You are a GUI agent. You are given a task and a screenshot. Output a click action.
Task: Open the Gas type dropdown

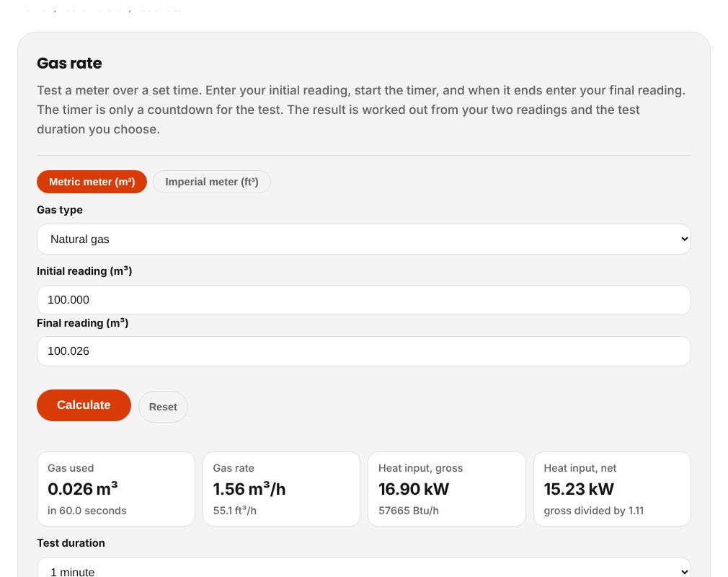tap(364, 239)
